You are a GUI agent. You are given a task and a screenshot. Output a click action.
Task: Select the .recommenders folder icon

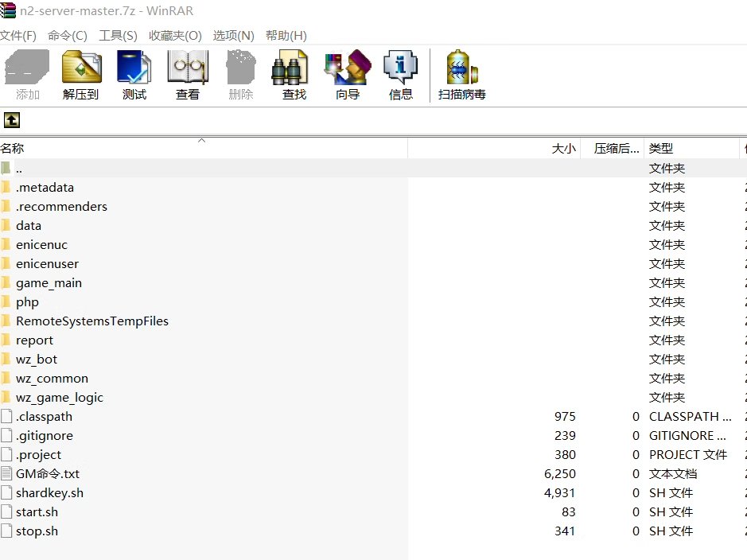[x=6, y=206]
